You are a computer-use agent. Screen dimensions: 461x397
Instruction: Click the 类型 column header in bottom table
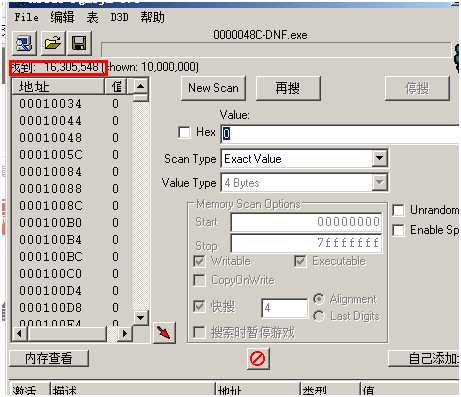coord(331,389)
